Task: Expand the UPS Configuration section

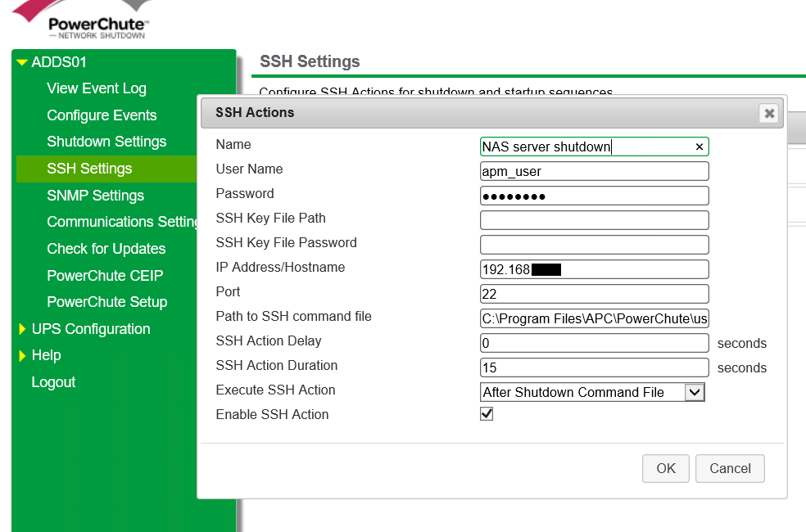Action: coord(22,329)
